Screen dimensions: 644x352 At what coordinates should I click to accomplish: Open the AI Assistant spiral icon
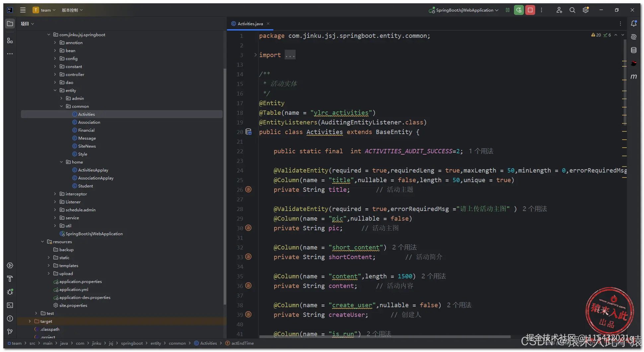pos(634,37)
